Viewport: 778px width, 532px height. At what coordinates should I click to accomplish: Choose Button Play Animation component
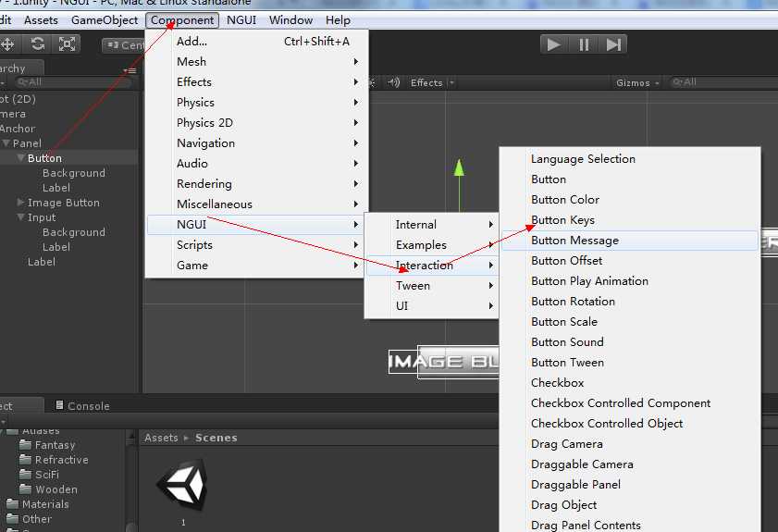tap(630, 281)
